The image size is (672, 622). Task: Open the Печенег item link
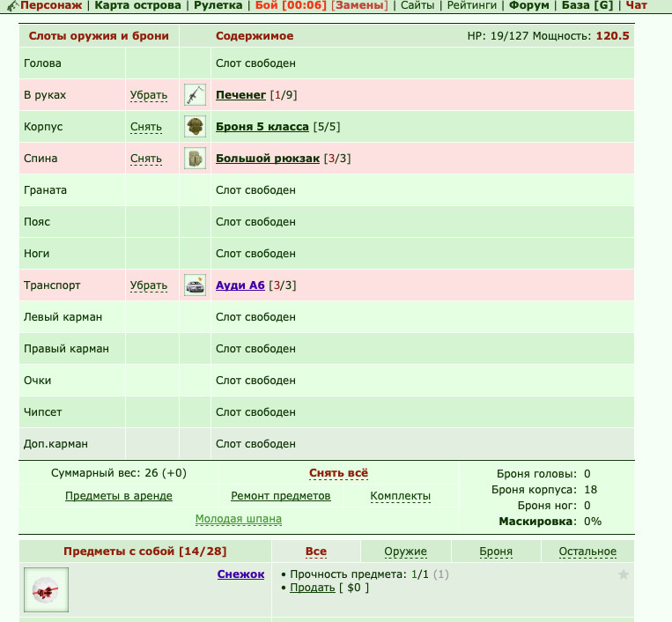(240, 95)
